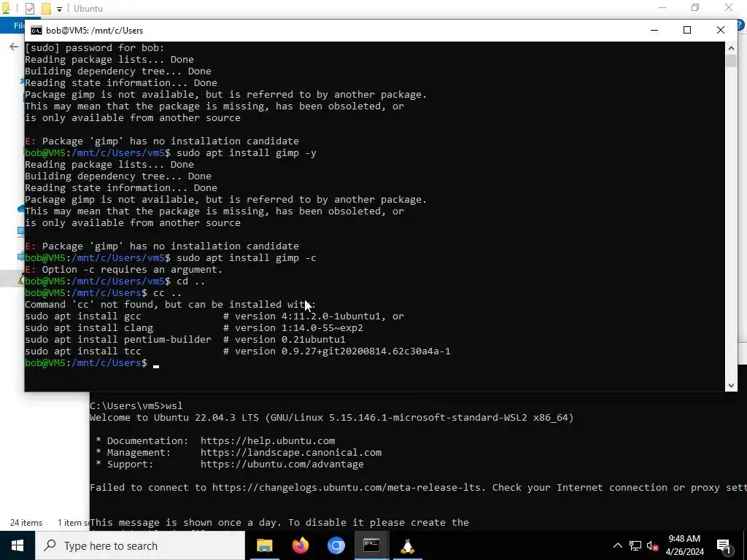Click the https://help.ubuntu.com documentation URL
The image size is (747, 560).
[268, 441]
